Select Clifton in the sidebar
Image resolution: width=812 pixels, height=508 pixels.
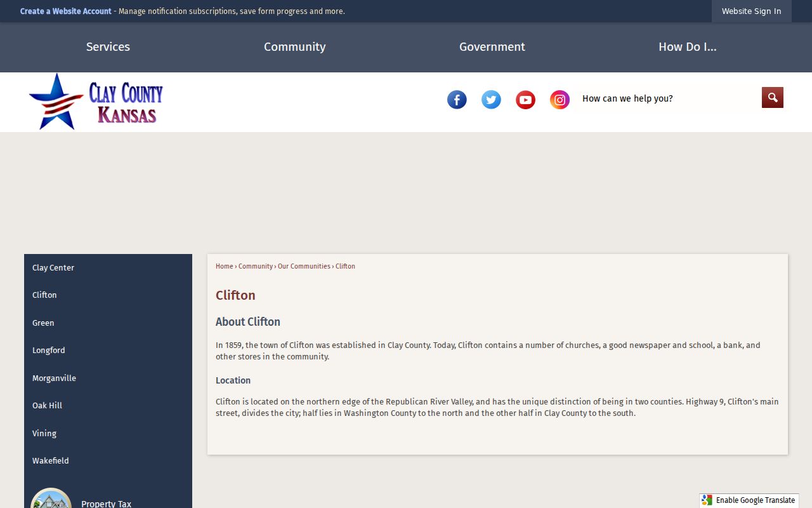[x=108, y=295]
